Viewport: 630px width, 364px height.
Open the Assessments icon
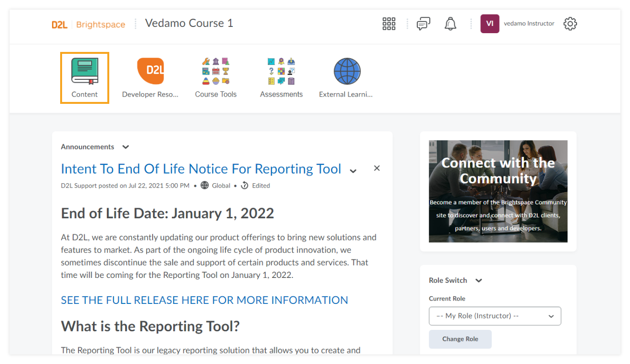click(281, 71)
